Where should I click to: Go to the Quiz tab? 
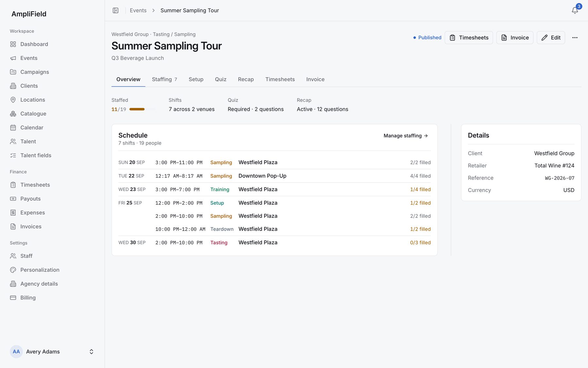[220, 79]
